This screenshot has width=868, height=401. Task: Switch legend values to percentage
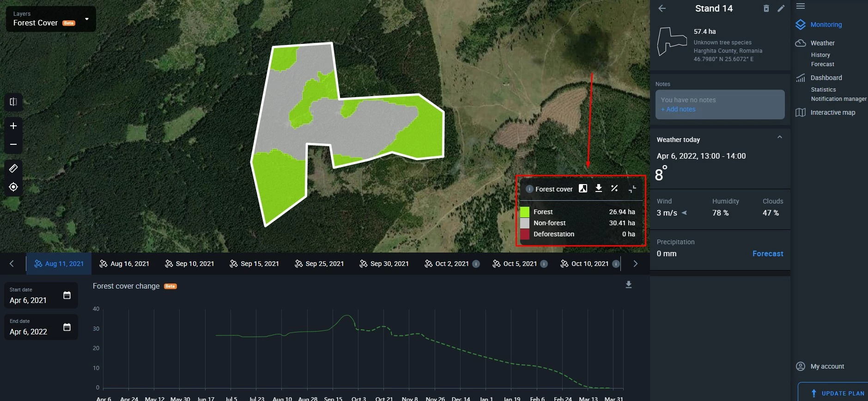[614, 188]
